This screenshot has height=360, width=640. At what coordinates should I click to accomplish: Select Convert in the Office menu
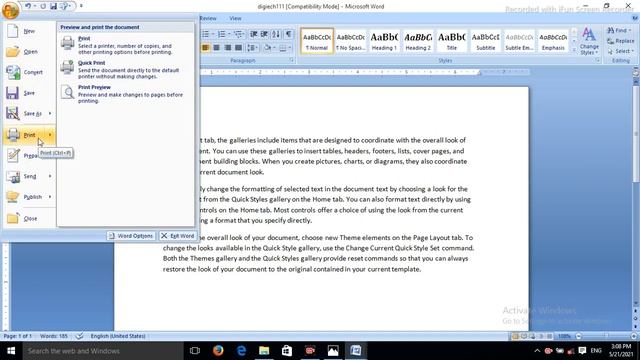coord(29,72)
